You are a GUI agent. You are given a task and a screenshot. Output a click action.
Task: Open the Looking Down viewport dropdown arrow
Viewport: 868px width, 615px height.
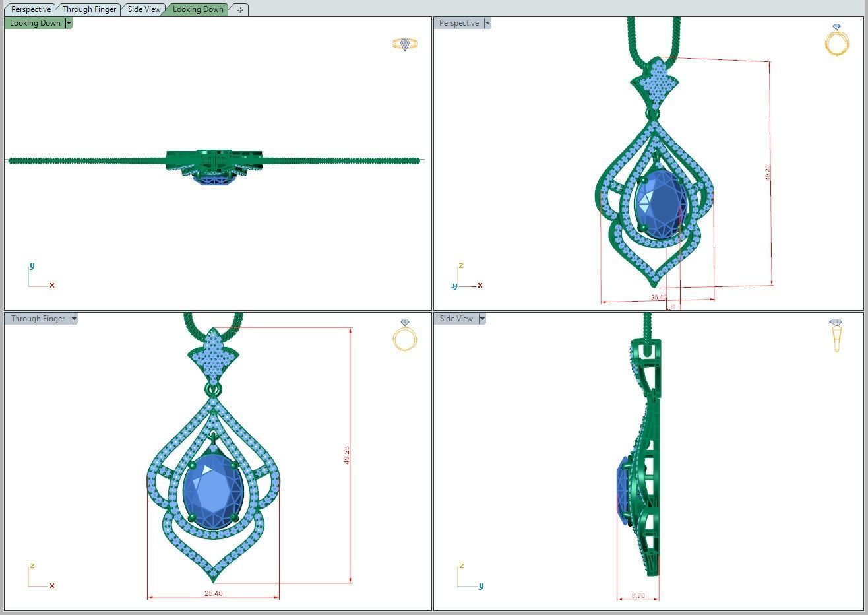[x=69, y=23]
